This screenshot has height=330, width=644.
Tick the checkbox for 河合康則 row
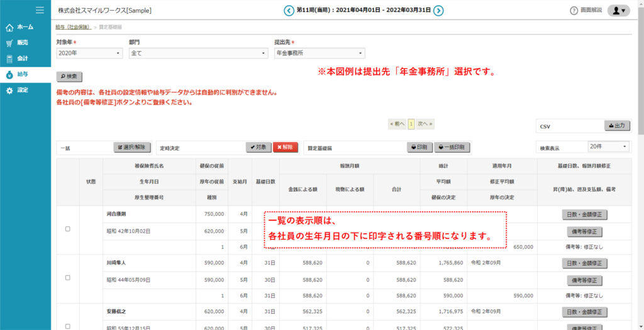tap(68, 229)
